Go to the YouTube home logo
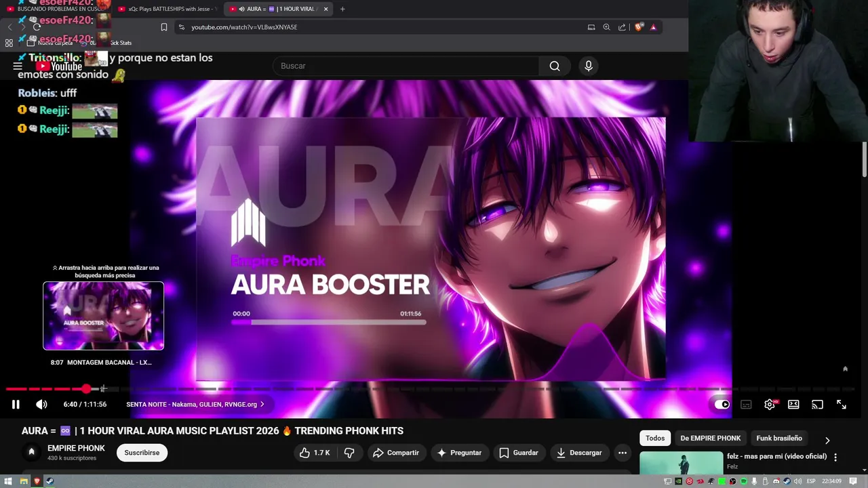This screenshot has width=868, height=488. tap(59, 66)
